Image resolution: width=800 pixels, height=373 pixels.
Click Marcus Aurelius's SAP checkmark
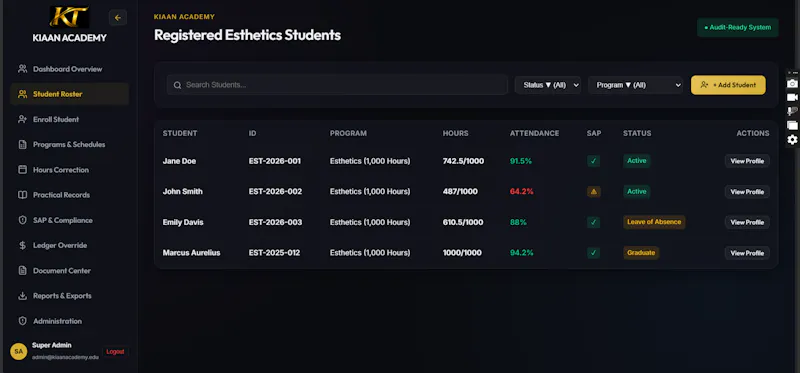pyautogui.click(x=593, y=253)
